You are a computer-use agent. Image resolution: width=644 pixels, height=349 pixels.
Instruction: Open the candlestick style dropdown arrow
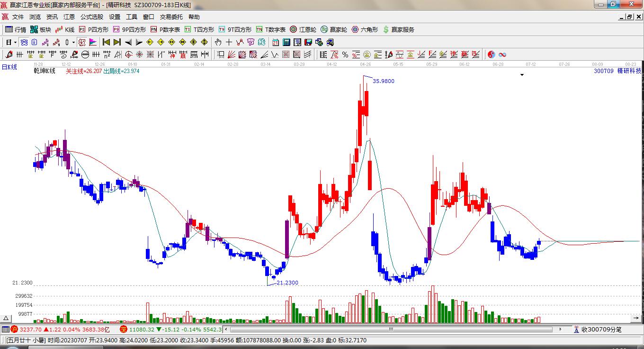click(73, 42)
